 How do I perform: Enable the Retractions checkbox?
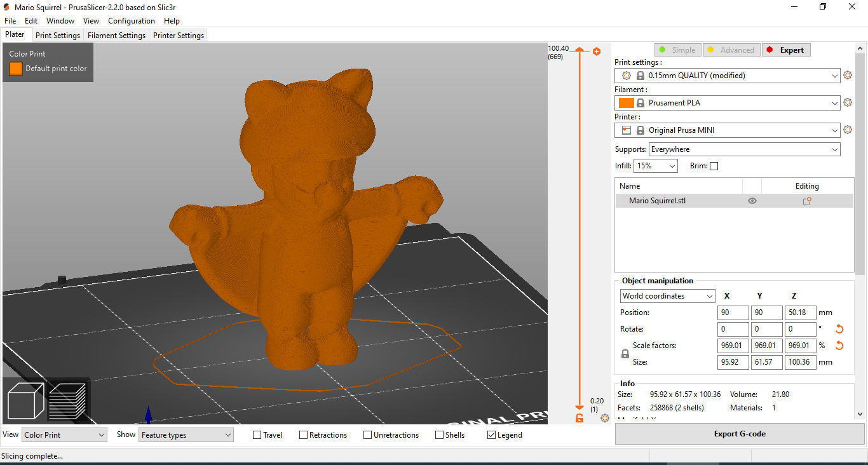pyautogui.click(x=304, y=435)
